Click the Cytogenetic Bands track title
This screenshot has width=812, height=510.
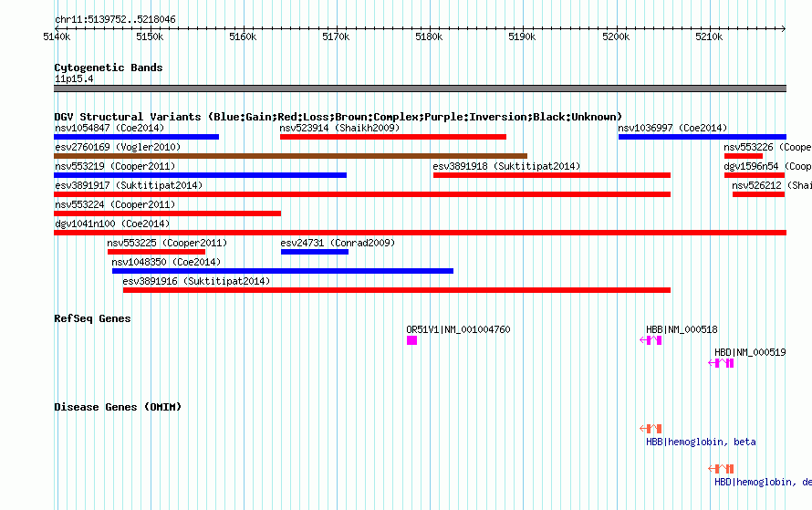(109, 68)
